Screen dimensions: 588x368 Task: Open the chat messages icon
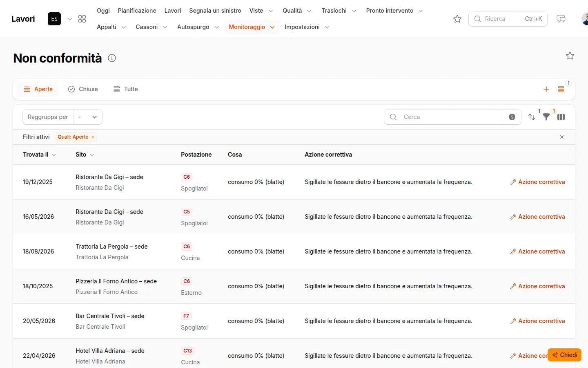point(561,19)
